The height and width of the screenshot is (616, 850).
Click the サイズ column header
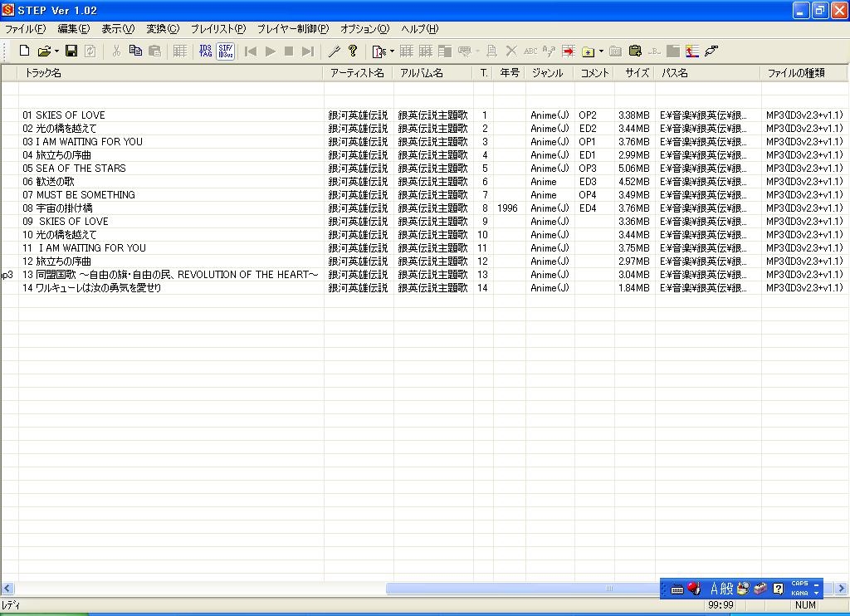point(637,73)
